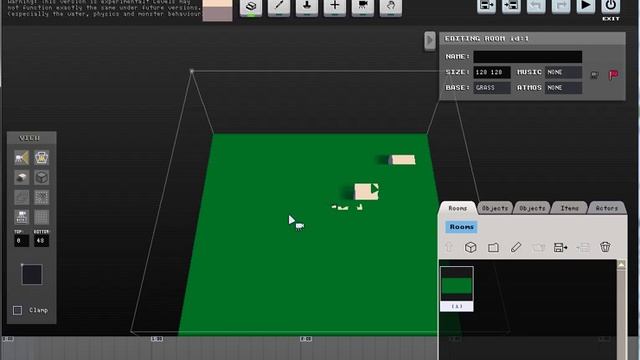Toggle the camera actor view icon
Screen dimensions: 640x360
22,217
